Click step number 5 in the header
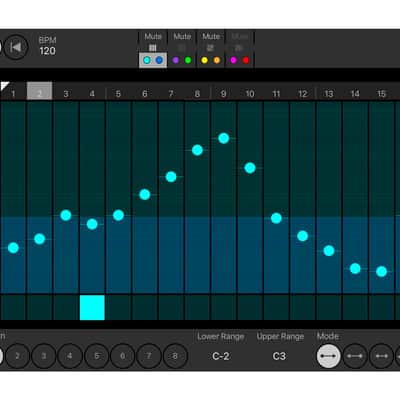This screenshot has height=400, width=400. pos(118,94)
